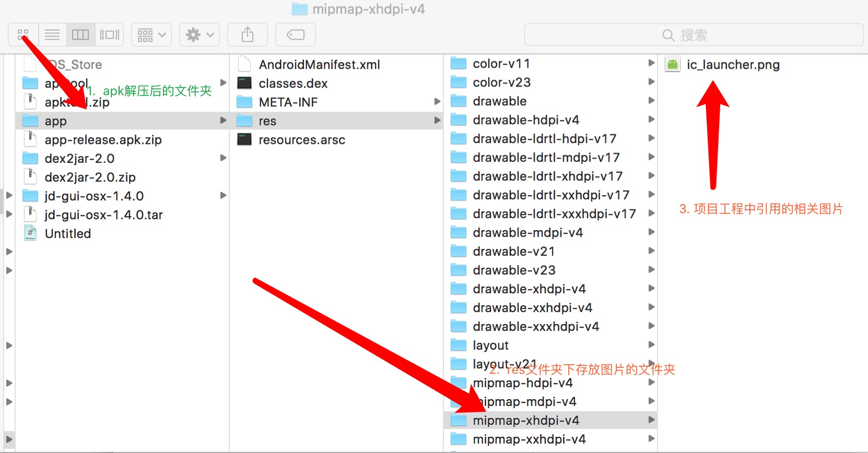The height and width of the screenshot is (453, 868).
Task: Select the drawable folder icon
Action: point(459,101)
